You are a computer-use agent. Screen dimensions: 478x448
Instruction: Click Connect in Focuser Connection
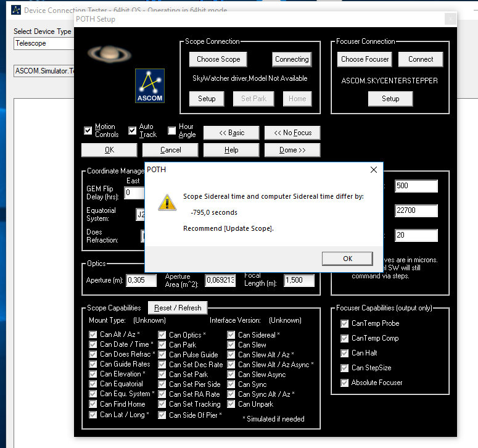click(x=421, y=59)
